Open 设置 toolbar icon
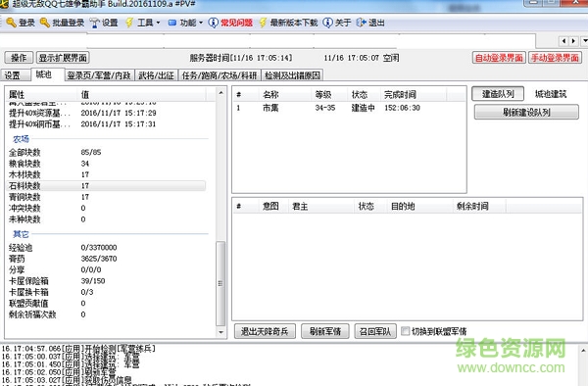Screen dimensions: 588x386 click(94, 23)
